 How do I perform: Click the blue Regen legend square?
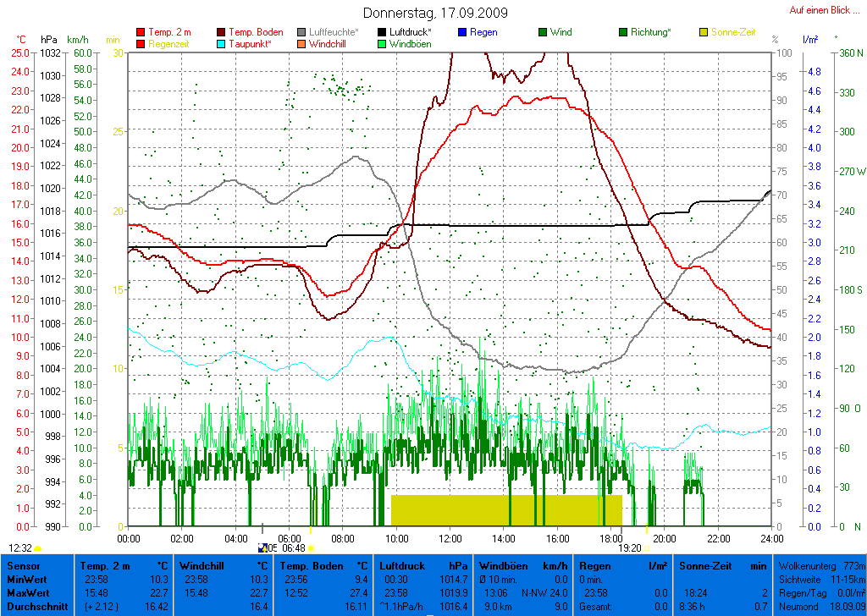pyautogui.click(x=462, y=32)
